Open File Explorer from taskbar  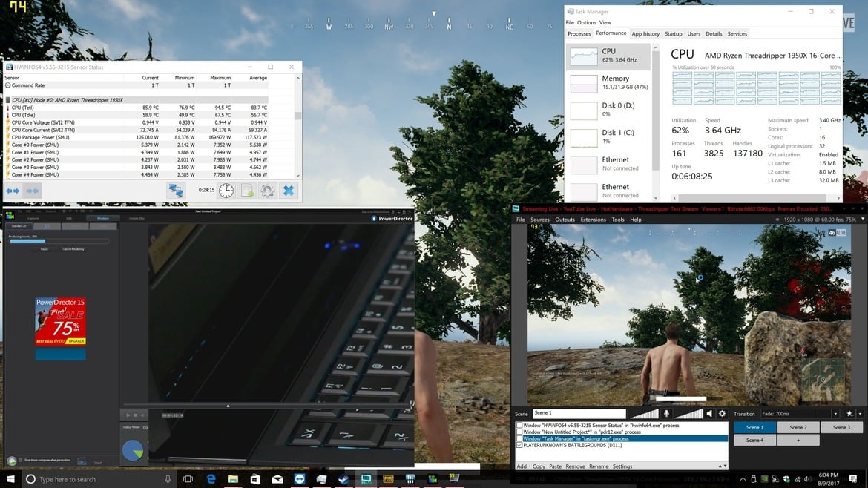coord(233,479)
